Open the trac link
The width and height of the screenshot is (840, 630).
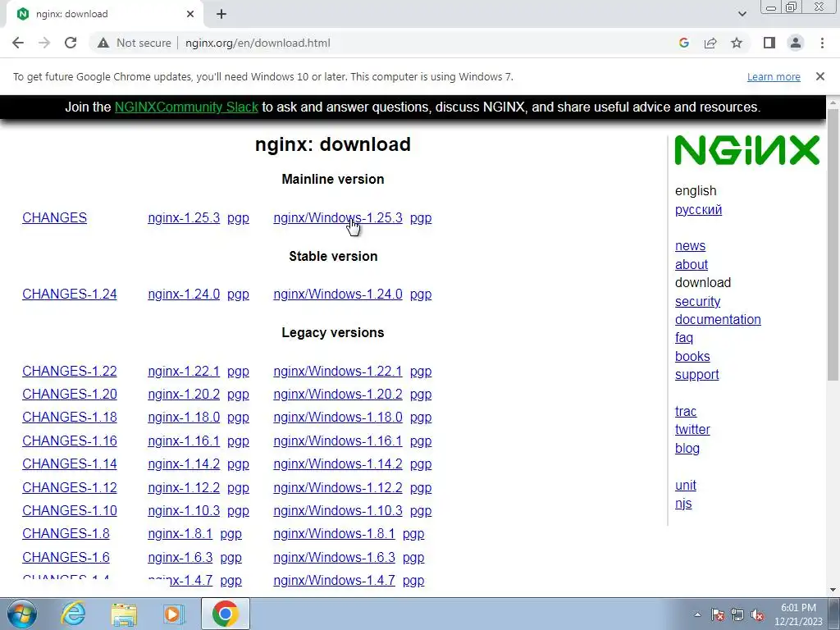(686, 412)
